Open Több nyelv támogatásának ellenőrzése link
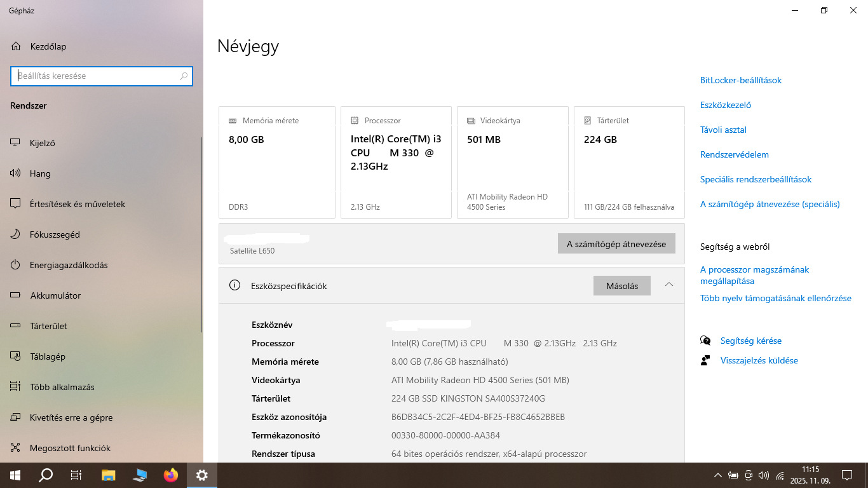Viewport: 868px width, 488px height. pos(776,298)
